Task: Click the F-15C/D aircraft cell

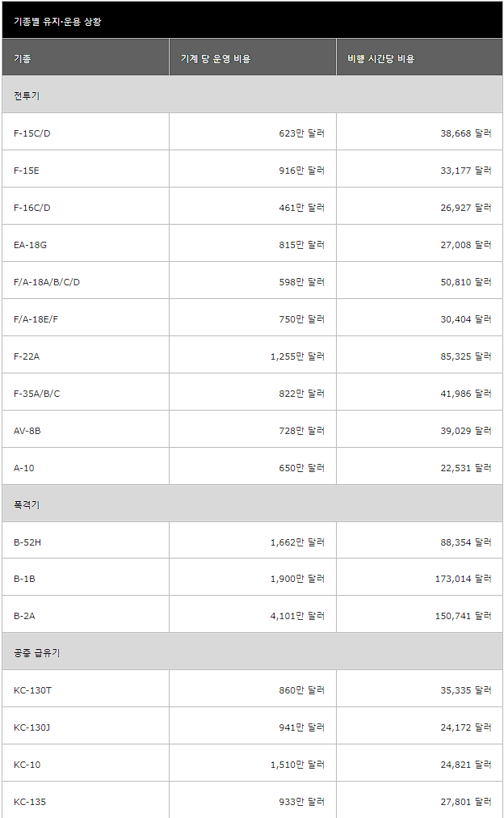Action: point(32,133)
